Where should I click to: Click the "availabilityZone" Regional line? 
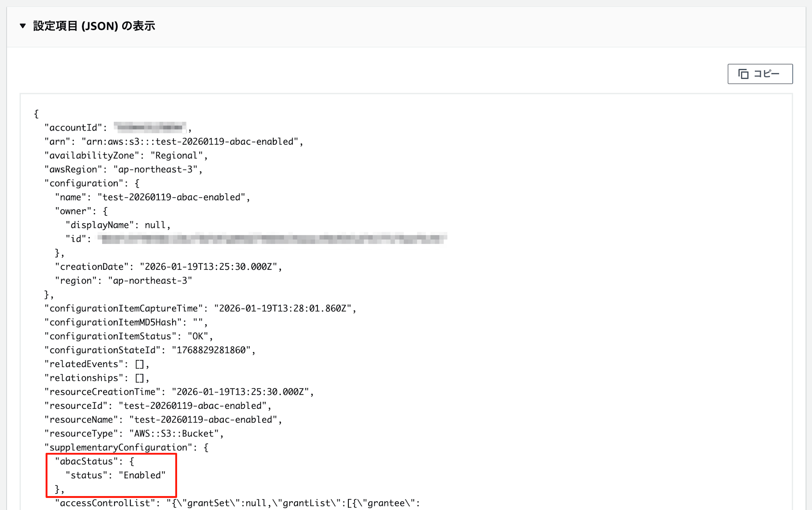[126, 155]
